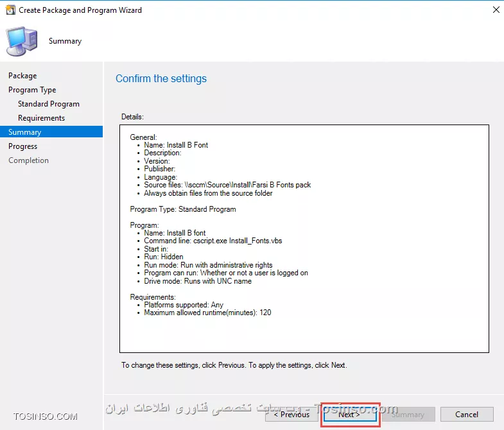Viewport: 504px width, 430px height.
Task: Click 'Name: Install B font' under Program
Action: [x=175, y=233]
